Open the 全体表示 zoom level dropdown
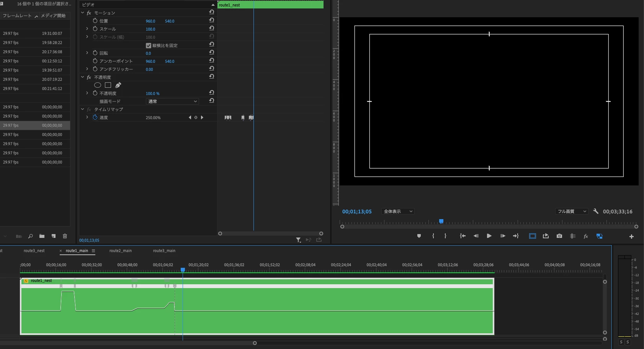Image resolution: width=644 pixels, height=349 pixels. (398, 211)
